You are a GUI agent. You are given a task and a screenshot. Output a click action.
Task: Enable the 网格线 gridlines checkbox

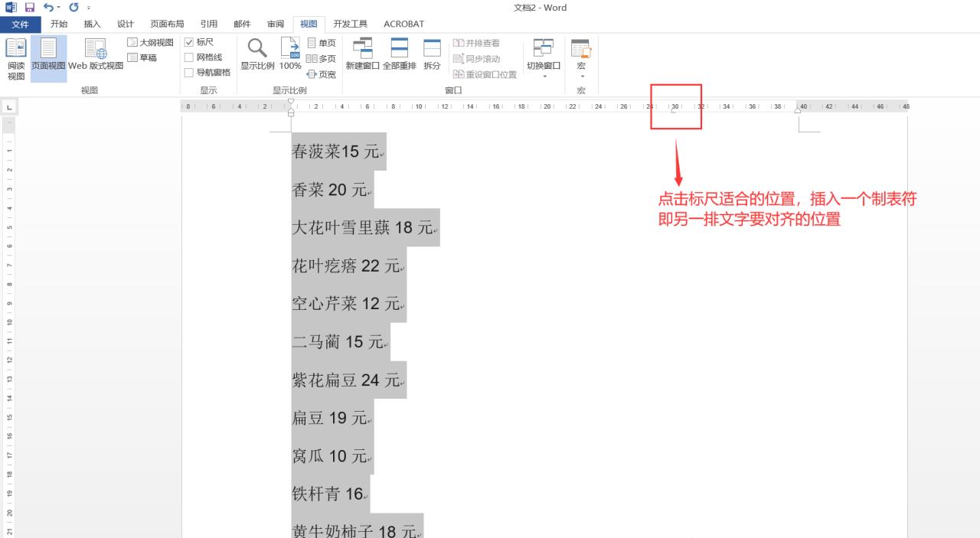click(189, 57)
